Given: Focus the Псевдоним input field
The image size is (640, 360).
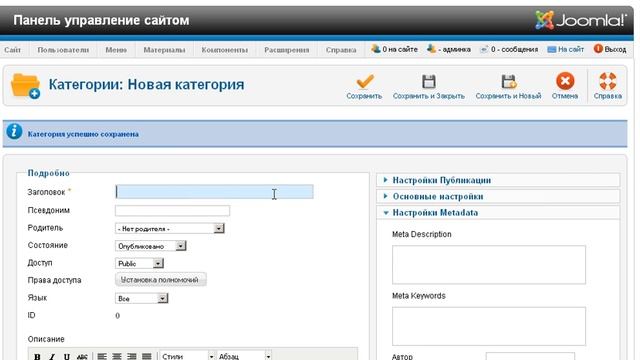Looking at the screenshot, I should click(172, 211).
